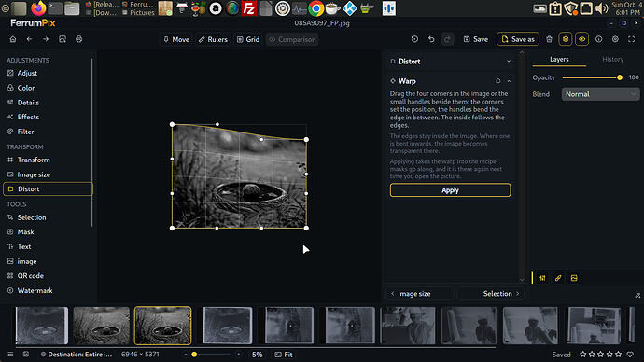
Task: Open the Adjust panel
Action: [48, 73]
